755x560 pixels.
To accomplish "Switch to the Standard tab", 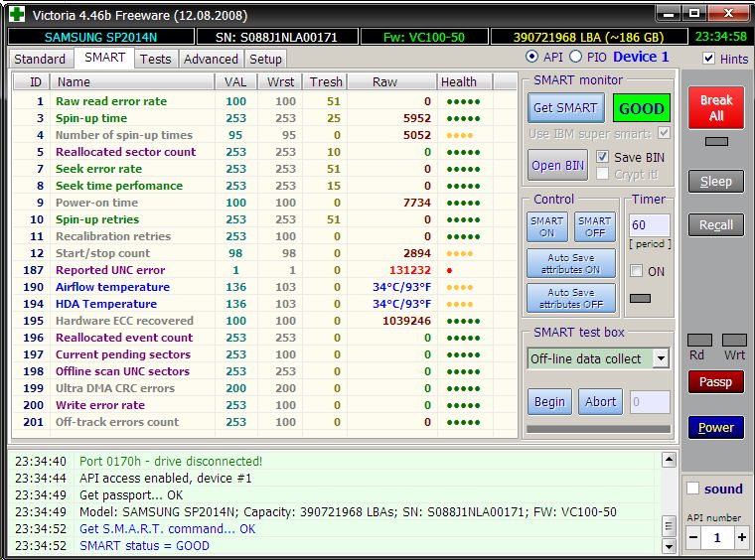I will [40, 60].
